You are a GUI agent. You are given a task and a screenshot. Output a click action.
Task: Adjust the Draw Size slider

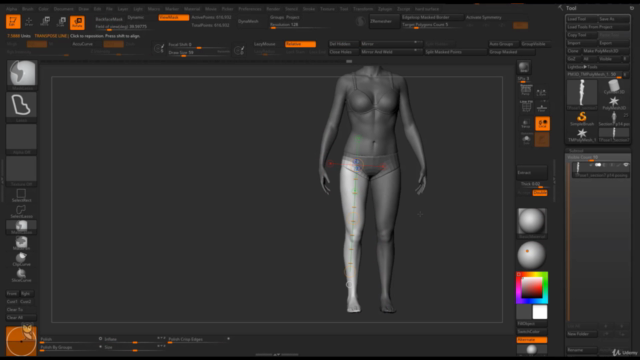(199, 53)
